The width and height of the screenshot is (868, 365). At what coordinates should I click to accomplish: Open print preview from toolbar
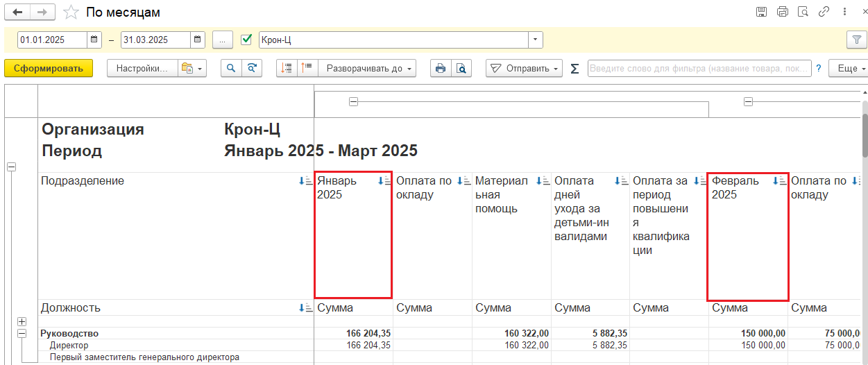click(461, 68)
